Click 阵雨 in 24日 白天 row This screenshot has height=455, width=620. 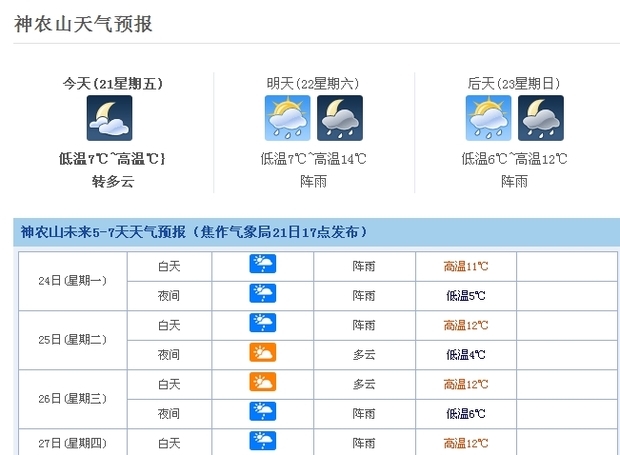pos(364,266)
